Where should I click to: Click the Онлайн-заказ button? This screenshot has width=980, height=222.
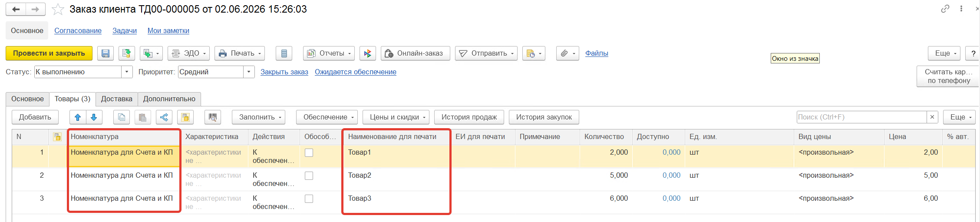tap(416, 53)
